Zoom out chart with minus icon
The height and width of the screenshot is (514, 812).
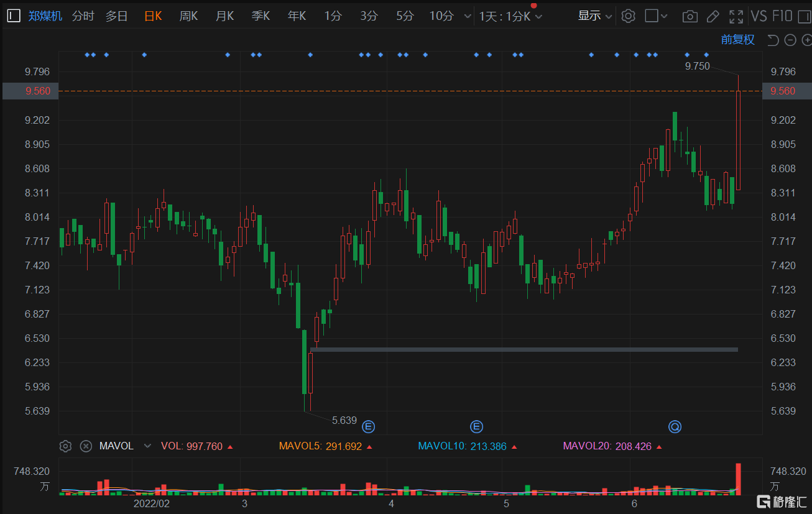click(x=790, y=40)
